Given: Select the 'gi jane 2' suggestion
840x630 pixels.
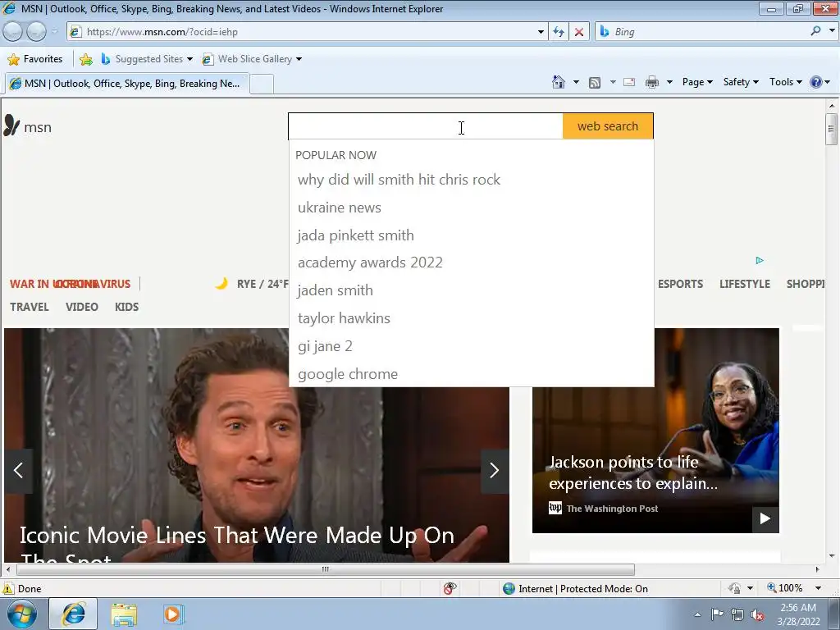Looking at the screenshot, I should [325, 346].
